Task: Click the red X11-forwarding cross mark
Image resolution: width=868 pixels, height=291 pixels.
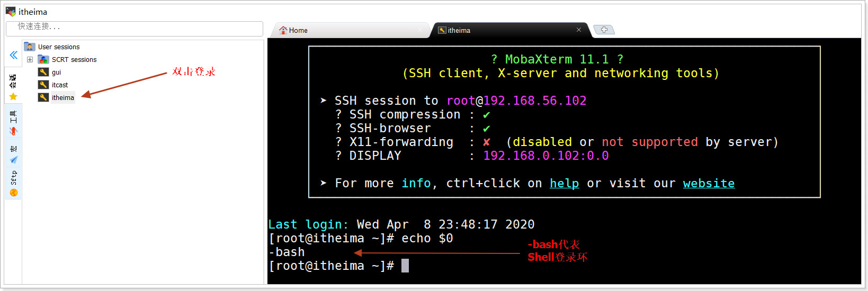Action: coord(486,142)
